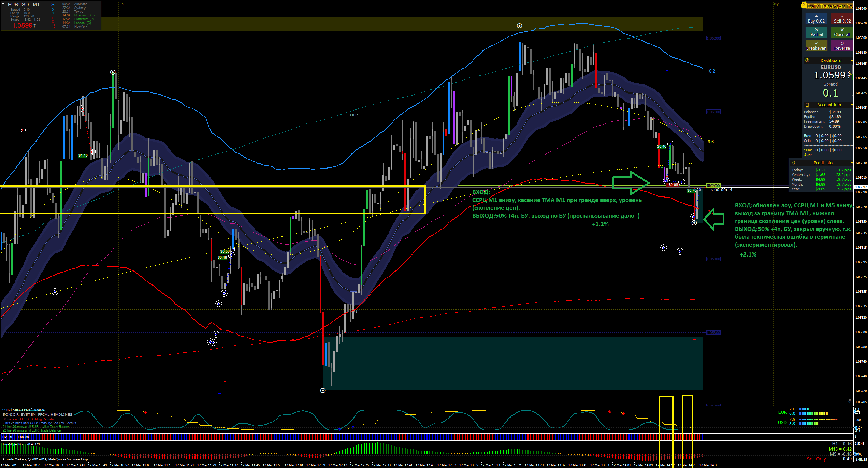The image size is (868, 468).
Task: Click the SSRC indicator label
Action: pyautogui.click(x=23, y=410)
